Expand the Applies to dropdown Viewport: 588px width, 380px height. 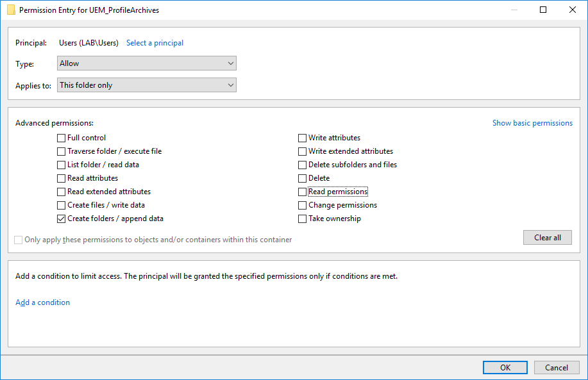pyautogui.click(x=147, y=85)
